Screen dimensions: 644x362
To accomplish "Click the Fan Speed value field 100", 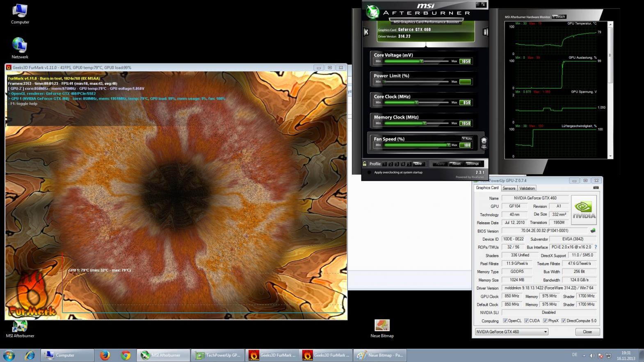I will [x=465, y=145].
